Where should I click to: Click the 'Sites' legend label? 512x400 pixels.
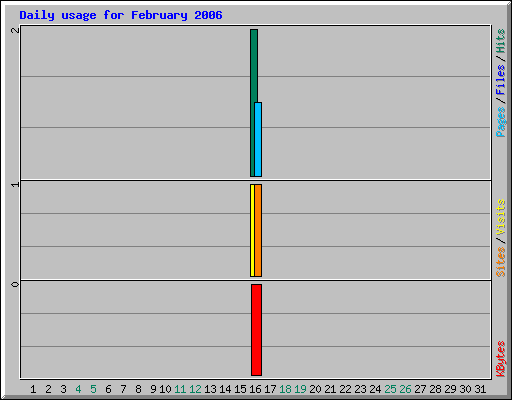pyautogui.click(x=500, y=262)
